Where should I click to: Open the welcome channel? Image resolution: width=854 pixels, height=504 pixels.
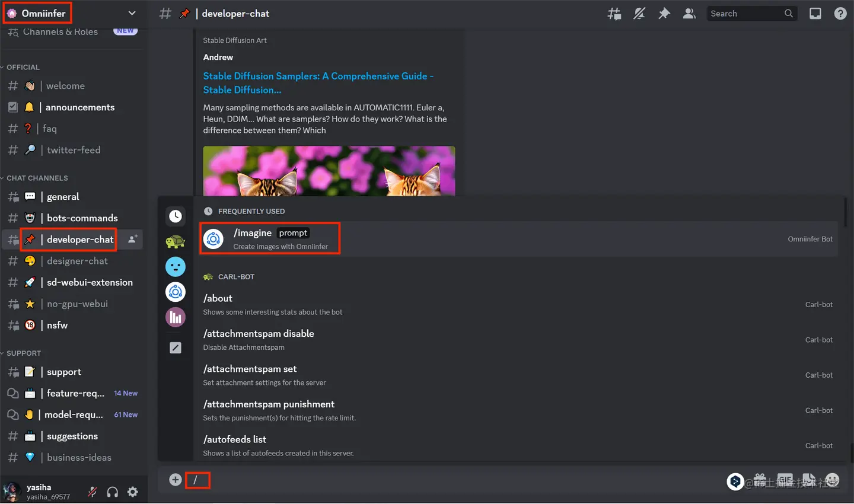(72, 86)
